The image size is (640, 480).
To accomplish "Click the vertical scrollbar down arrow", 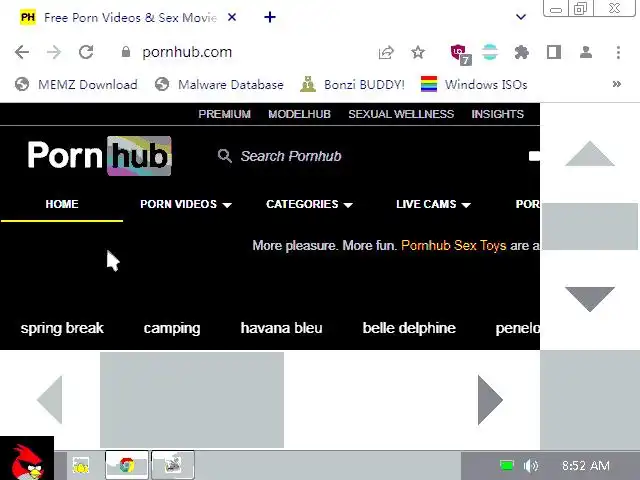I will (589, 299).
